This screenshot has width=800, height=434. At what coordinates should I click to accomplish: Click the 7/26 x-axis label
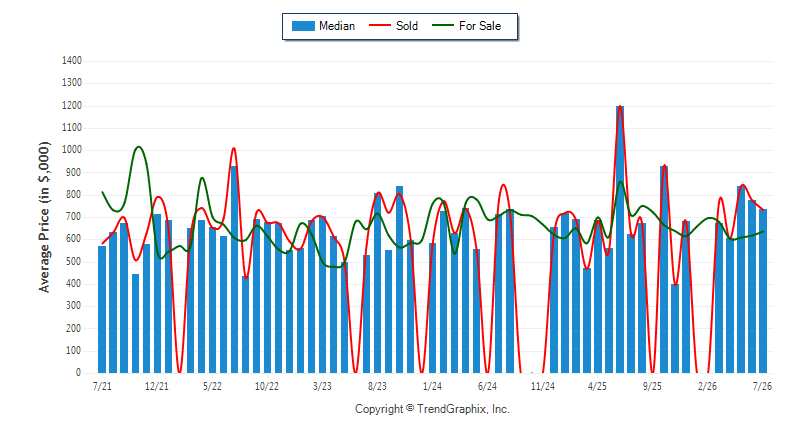(762, 386)
